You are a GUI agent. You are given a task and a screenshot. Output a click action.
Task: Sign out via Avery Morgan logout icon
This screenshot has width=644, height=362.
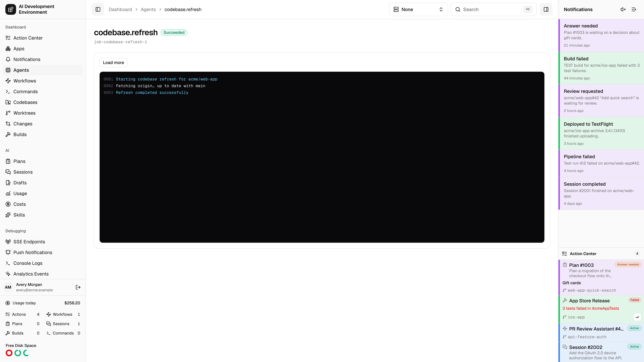(x=78, y=287)
